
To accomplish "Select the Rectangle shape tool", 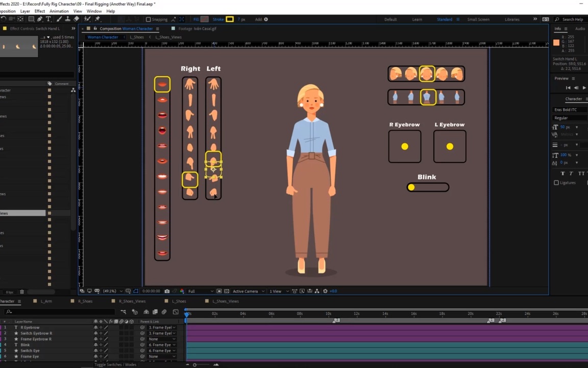I will pos(31,19).
